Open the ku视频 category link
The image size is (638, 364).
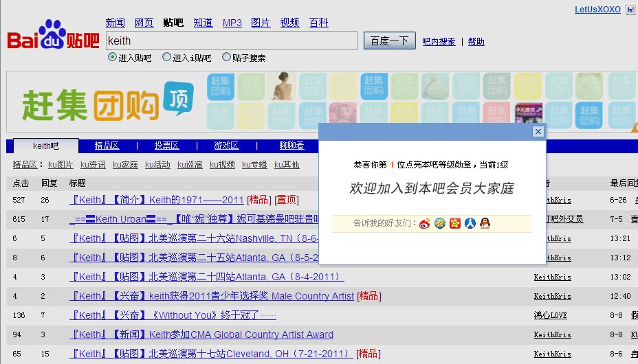222,165
